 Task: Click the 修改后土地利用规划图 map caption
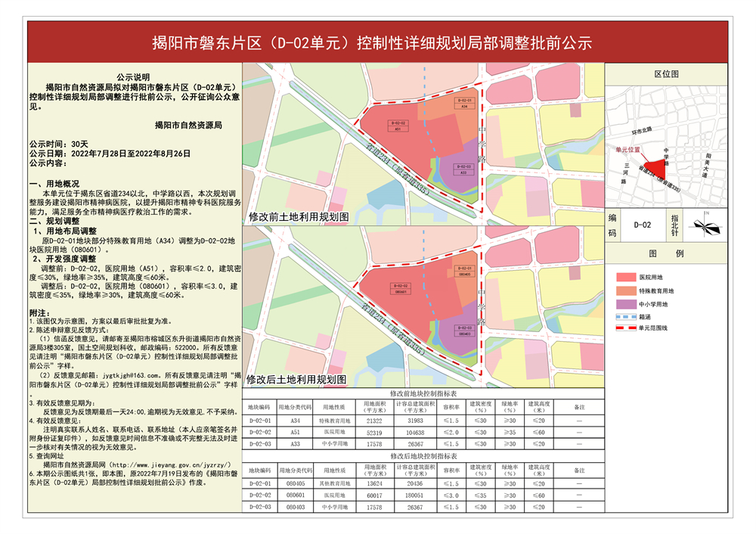[296, 380]
